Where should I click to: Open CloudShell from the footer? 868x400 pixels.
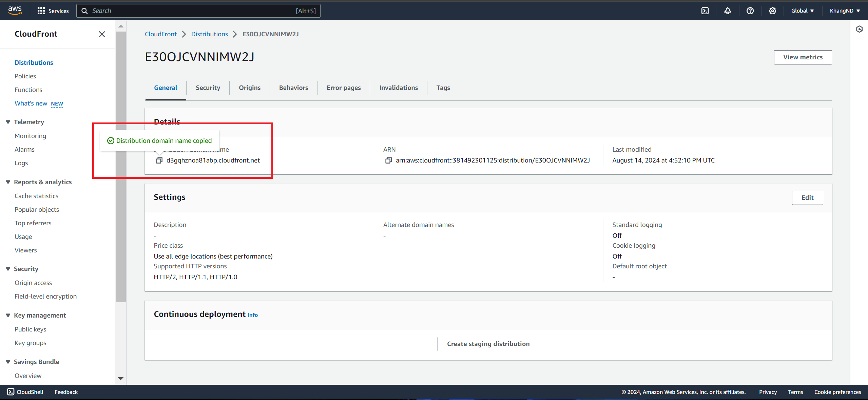coord(25,392)
